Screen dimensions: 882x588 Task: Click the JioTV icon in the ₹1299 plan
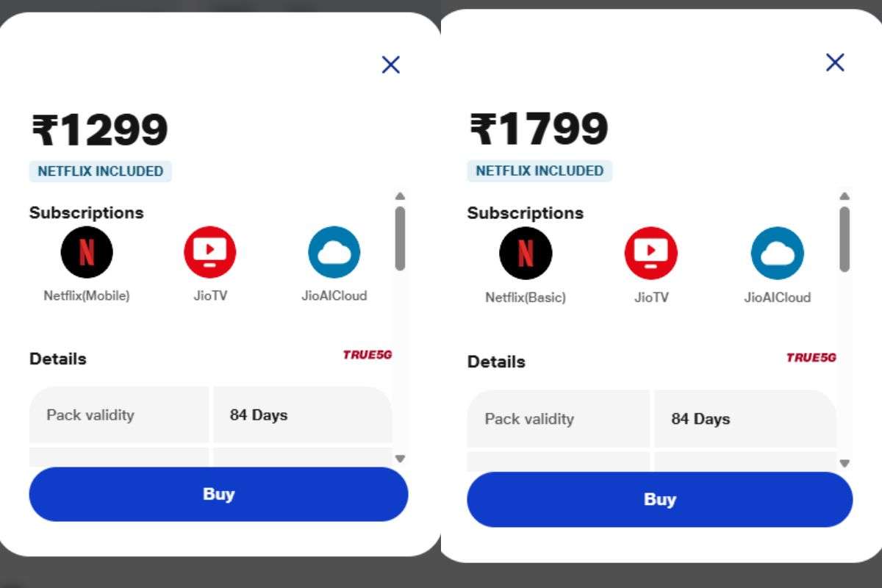click(209, 252)
